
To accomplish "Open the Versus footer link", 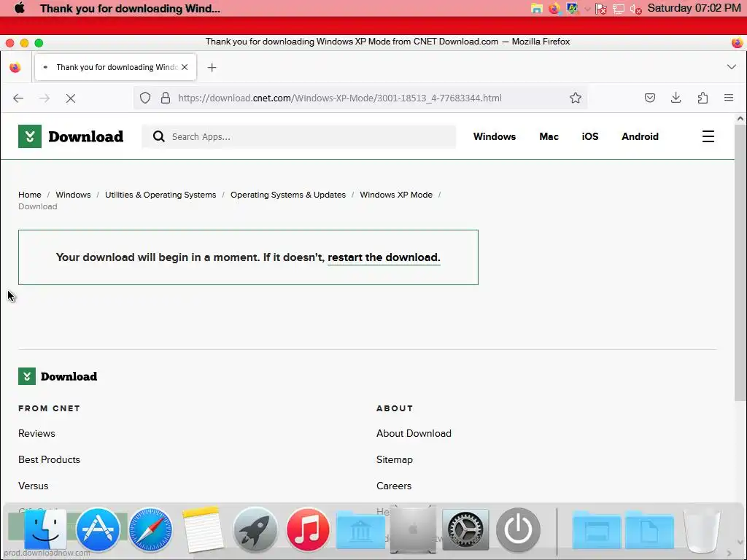I will point(34,486).
